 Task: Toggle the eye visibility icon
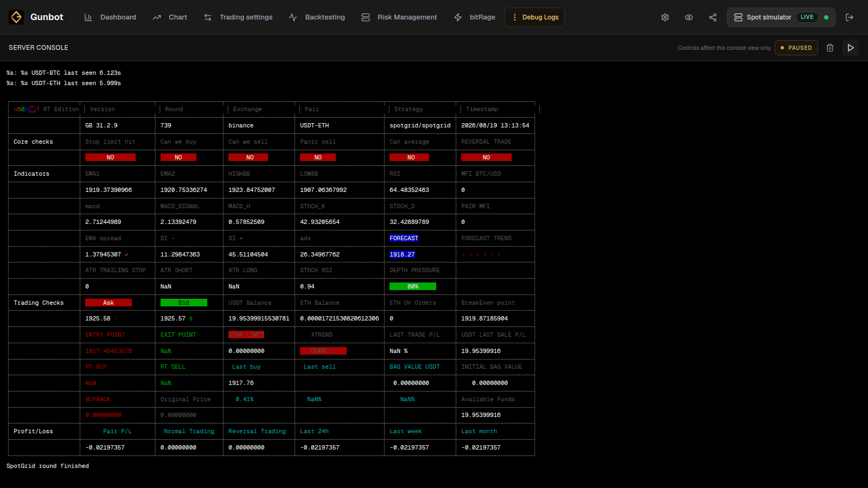(x=689, y=17)
